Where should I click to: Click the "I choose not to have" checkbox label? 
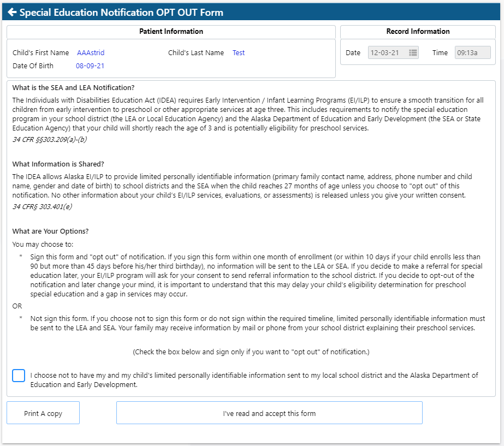[254, 379]
